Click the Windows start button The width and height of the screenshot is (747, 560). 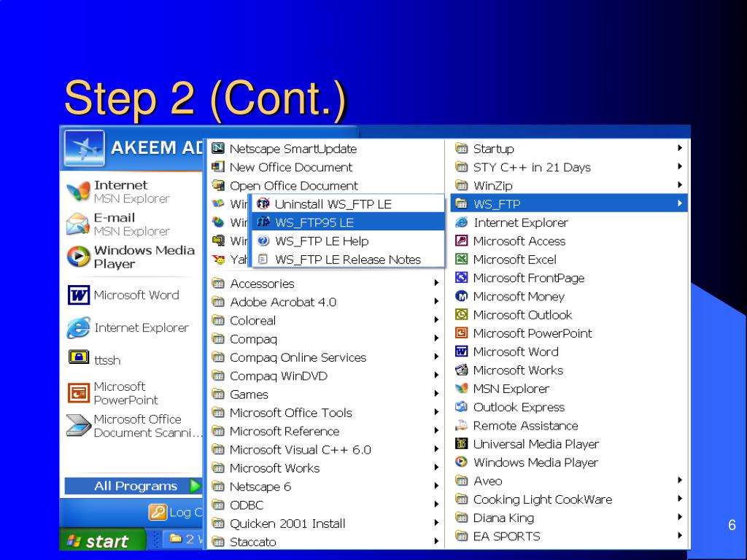point(102,540)
